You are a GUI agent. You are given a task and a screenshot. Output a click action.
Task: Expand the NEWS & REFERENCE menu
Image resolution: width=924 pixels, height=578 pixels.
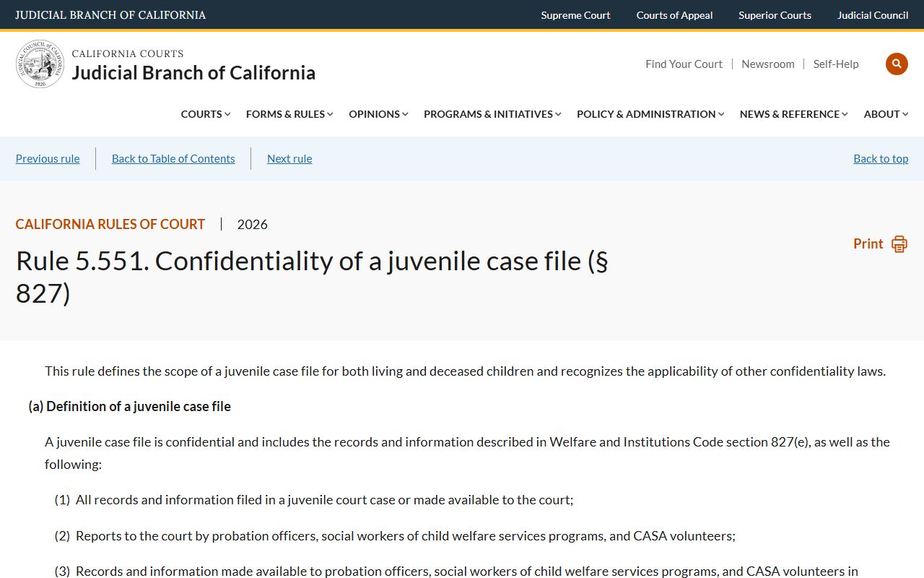coord(794,114)
